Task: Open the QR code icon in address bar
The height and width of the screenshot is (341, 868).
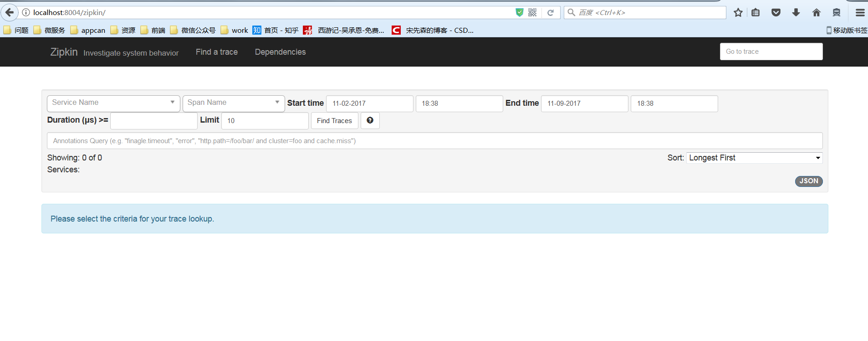Action: pos(532,12)
